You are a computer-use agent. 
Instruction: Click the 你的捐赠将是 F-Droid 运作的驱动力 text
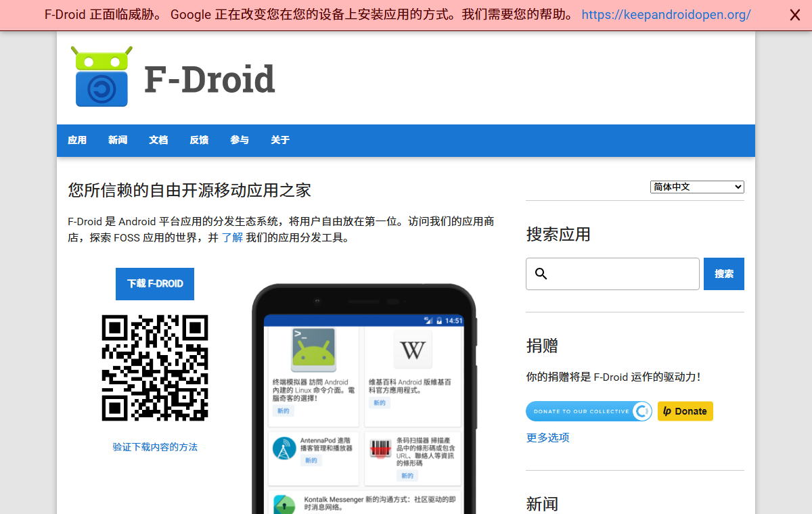coord(613,377)
